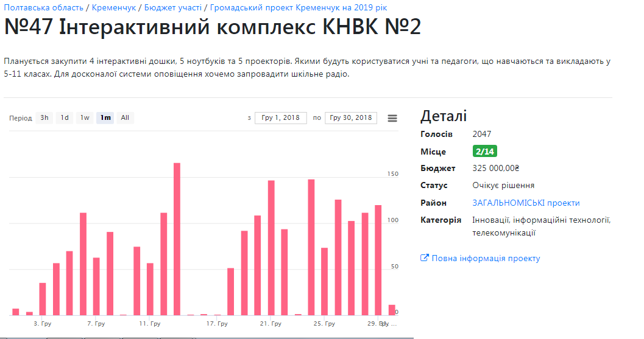Viewport: 644px width, 339px height.
Task: Go to Полтавська область breadcrumb
Action: [x=43, y=7]
